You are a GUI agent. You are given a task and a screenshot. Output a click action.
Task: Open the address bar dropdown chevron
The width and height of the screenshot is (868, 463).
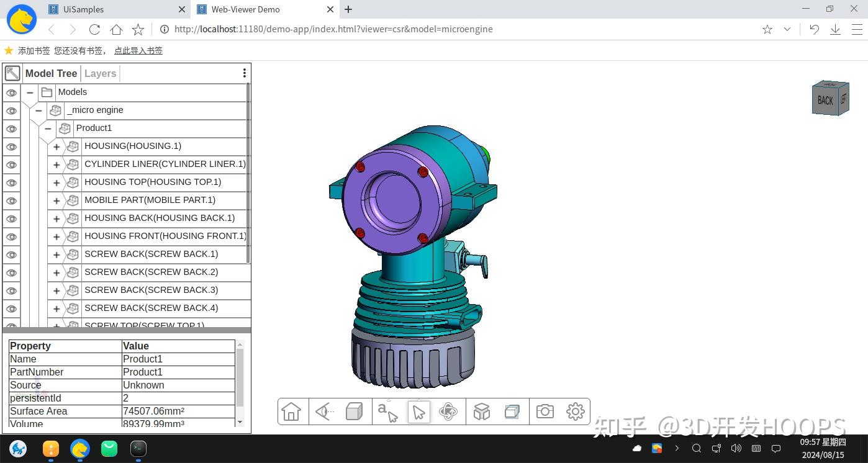[787, 29]
